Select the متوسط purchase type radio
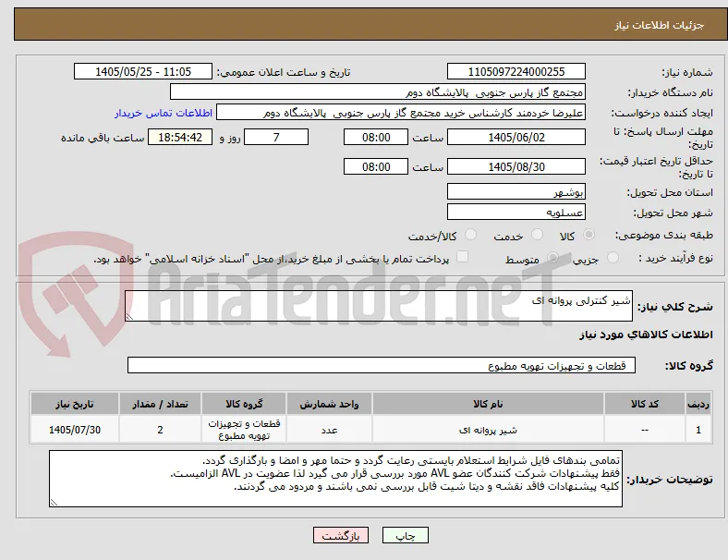The width and height of the screenshot is (728, 560). (x=552, y=258)
